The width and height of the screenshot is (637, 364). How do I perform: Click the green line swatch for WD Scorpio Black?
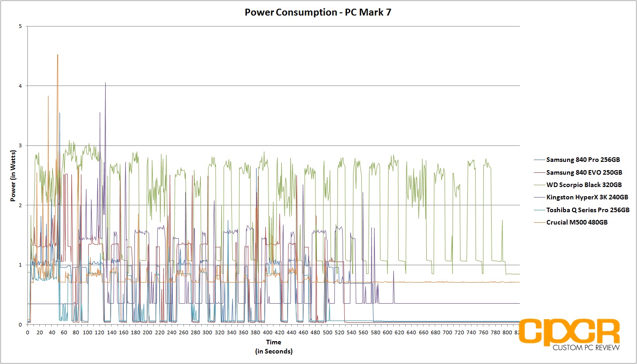click(539, 185)
